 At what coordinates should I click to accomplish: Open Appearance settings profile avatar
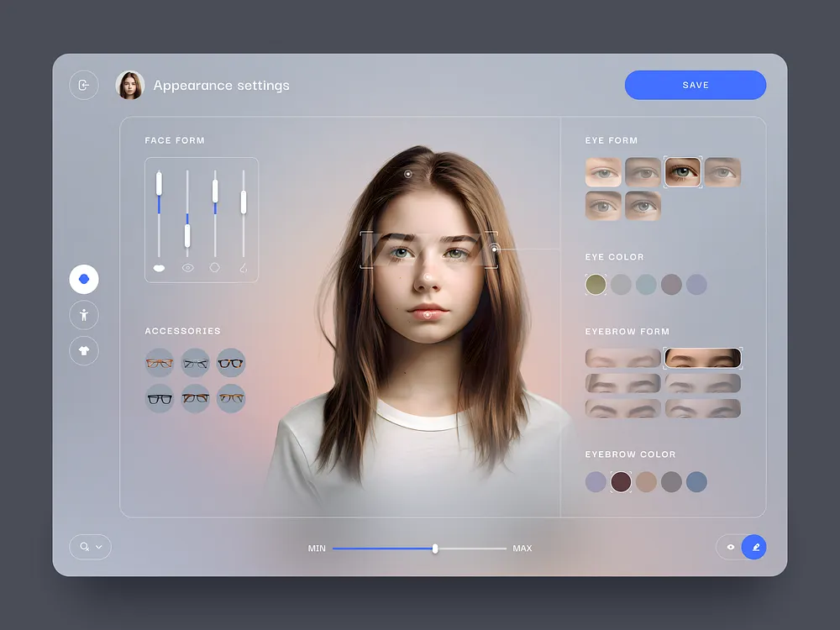(131, 85)
